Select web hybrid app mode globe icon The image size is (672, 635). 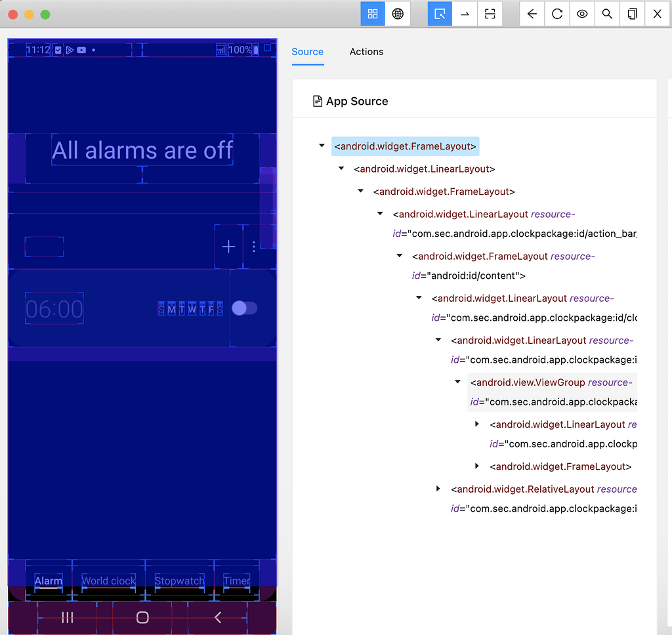click(x=398, y=13)
